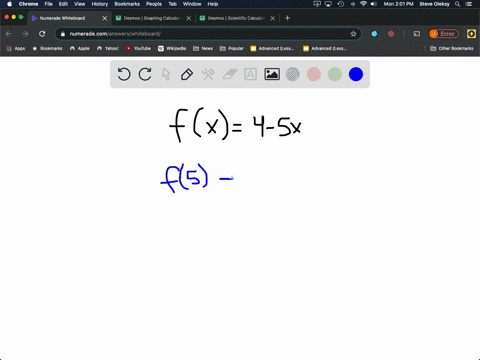Screen dimensions: 480x360
Task: Select the text box tool
Action: tap(250, 74)
